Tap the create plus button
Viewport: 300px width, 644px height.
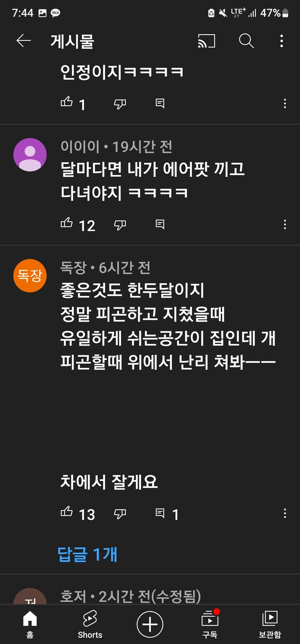pos(150,624)
